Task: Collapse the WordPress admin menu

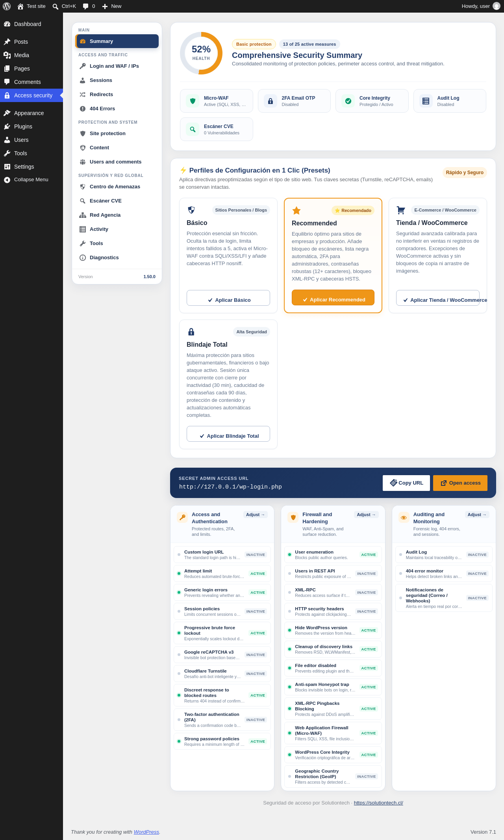Action: 31,180
